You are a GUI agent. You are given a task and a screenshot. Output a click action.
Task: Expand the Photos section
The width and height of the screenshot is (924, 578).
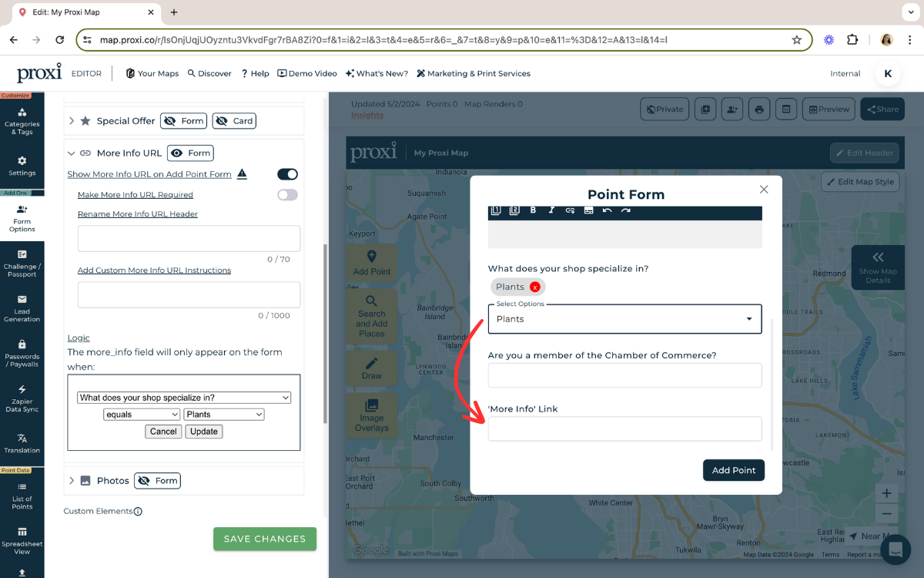pos(72,481)
